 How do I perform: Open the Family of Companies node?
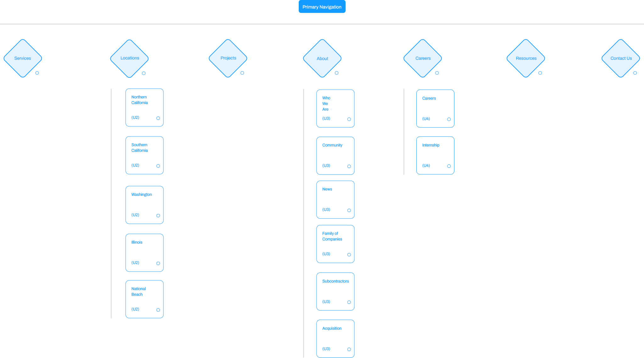point(349,255)
